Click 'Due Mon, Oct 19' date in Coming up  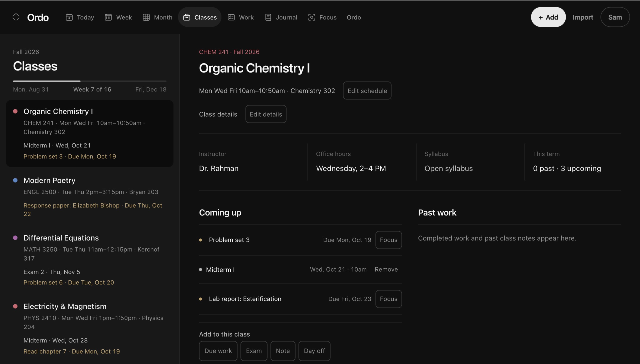tap(347, 240)
